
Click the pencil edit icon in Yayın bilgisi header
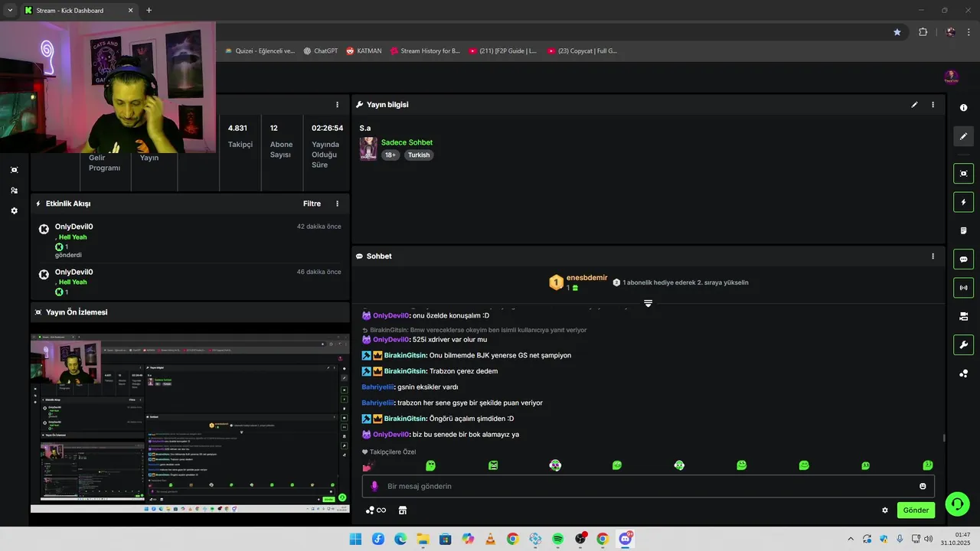click(914, 105)
